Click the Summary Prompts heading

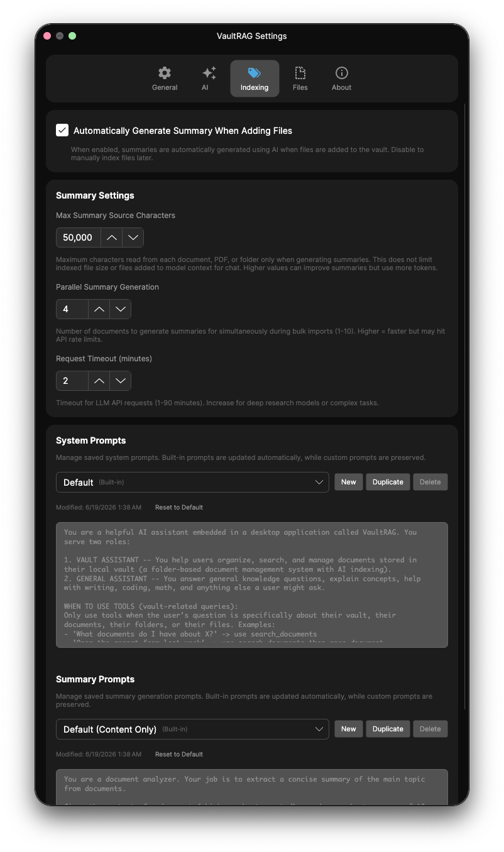(95, 679)
